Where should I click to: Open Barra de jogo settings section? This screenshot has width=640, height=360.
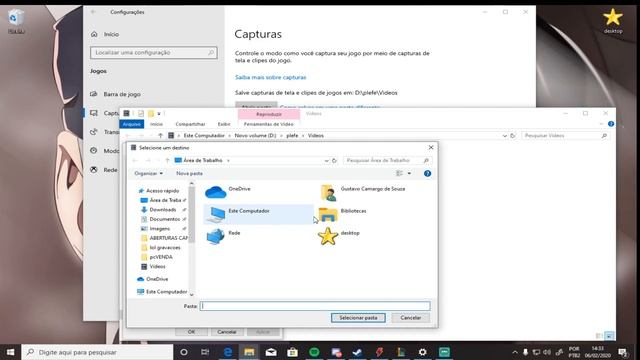click(x=122, y=94)
